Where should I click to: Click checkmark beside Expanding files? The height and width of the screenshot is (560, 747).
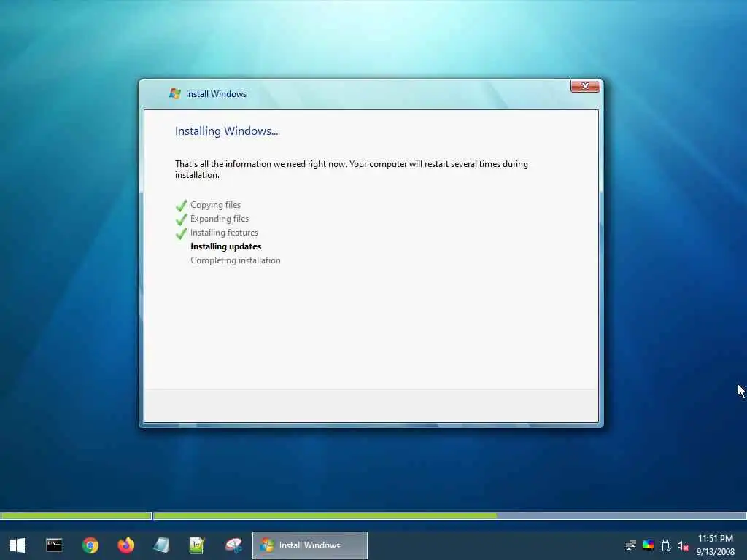(181, 219)
